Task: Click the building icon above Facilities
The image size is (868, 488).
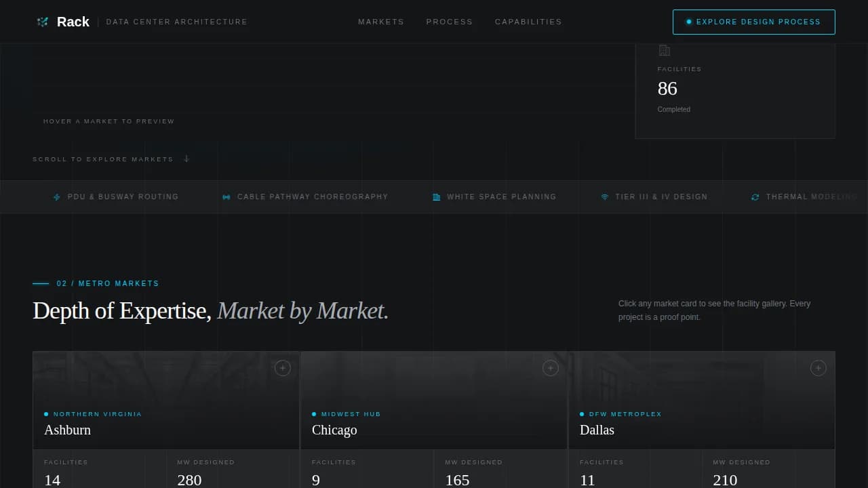Action: click(664, 50)
